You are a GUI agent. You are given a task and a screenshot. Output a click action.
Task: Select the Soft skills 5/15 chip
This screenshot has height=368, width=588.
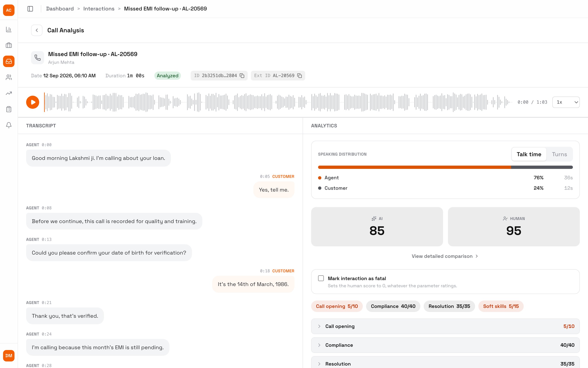click(501, 306)
